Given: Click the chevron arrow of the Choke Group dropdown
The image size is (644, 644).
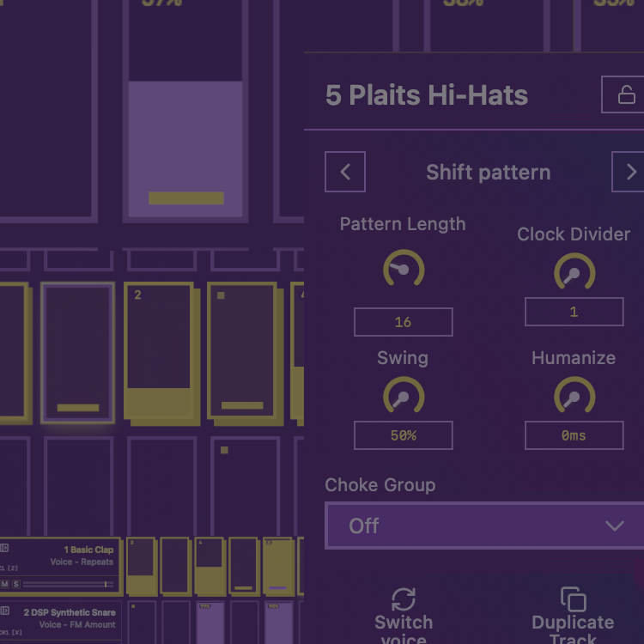Looking at the screenshot, I should [615, 526].
